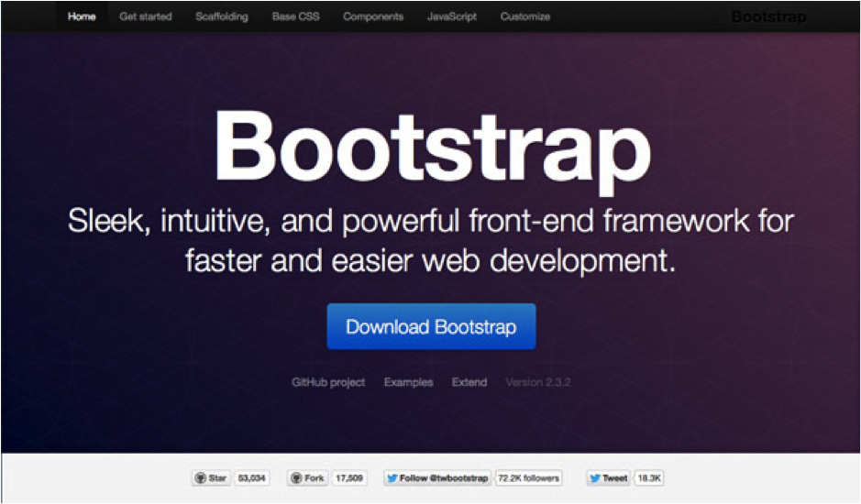Click the Download Bootstrap button
The image size is (861, 504).
click(431, 326)
